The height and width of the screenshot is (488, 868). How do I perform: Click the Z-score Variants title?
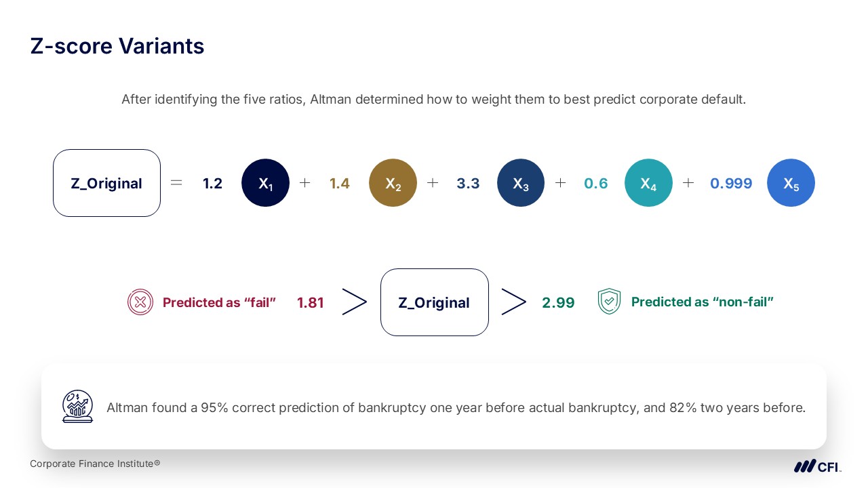(x=117, y=46)
